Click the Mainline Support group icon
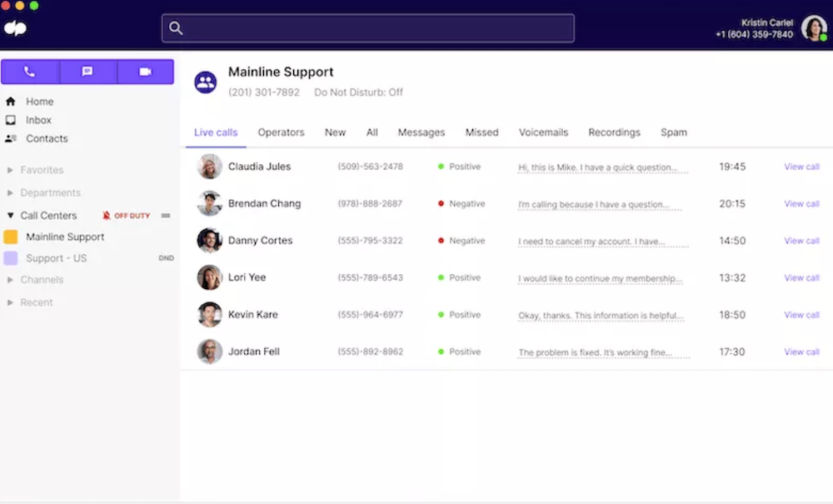Screen dimensions: 833x504 tap(206, 82)
